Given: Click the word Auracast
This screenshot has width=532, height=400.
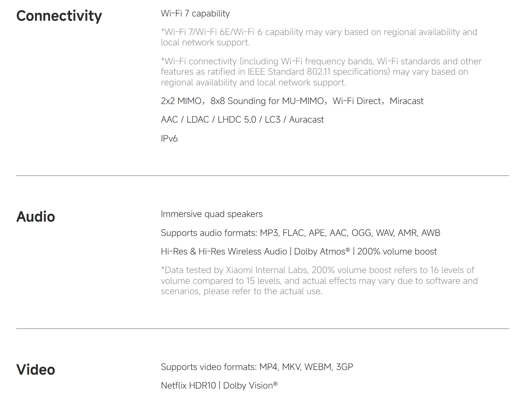Looking at the screenshot, I should [x=306, y=120].
